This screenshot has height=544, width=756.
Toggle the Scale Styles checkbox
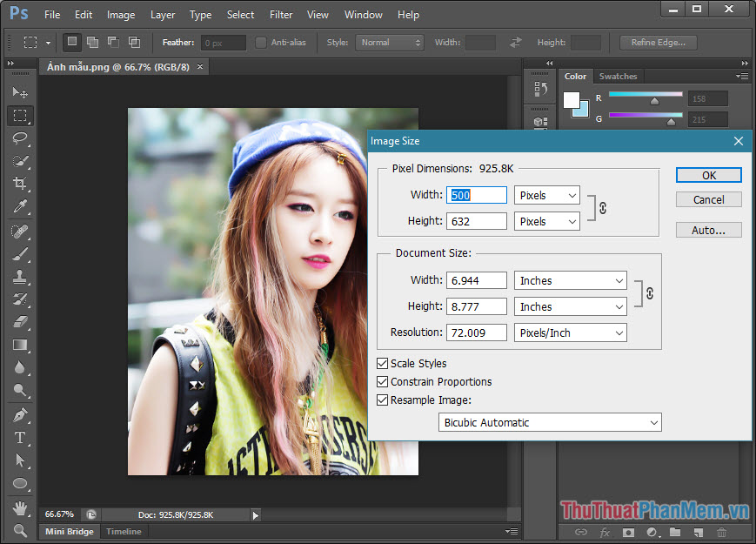[382, 363]
